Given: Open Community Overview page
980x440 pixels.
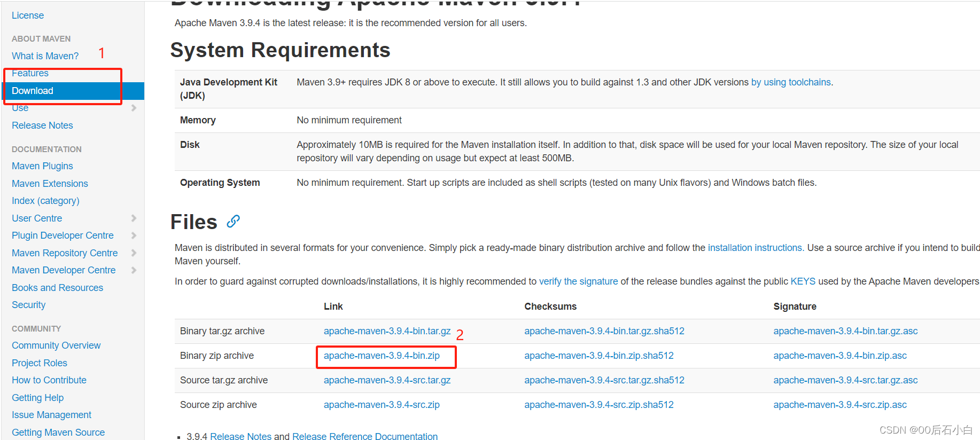Looking at the screenshot, I should pyautogui.click(x=56, y=345).
